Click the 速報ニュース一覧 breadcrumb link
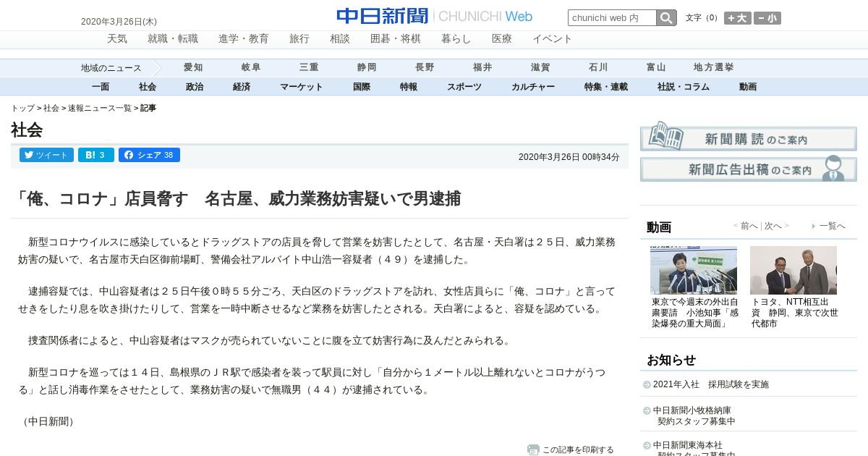The width and height of the screenshot is (868, 456). coord(100,108)
